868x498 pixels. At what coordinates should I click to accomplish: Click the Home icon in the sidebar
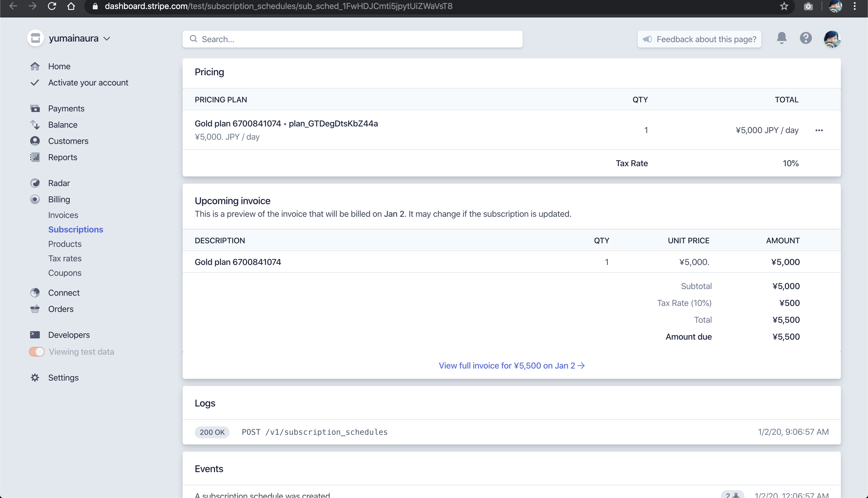(35, 66)
